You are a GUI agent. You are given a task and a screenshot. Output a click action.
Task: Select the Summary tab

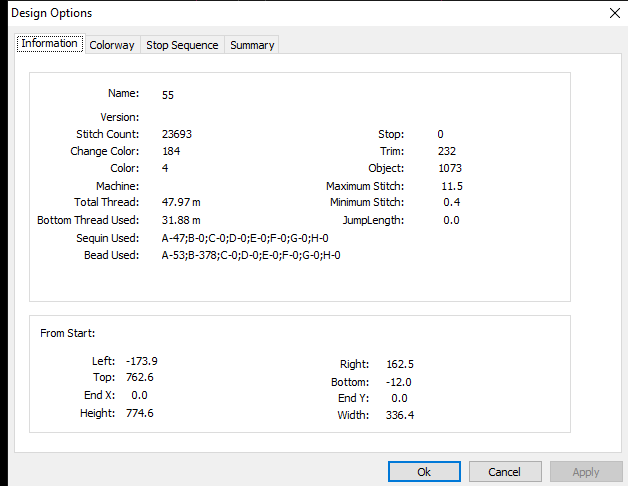(252, 45)
